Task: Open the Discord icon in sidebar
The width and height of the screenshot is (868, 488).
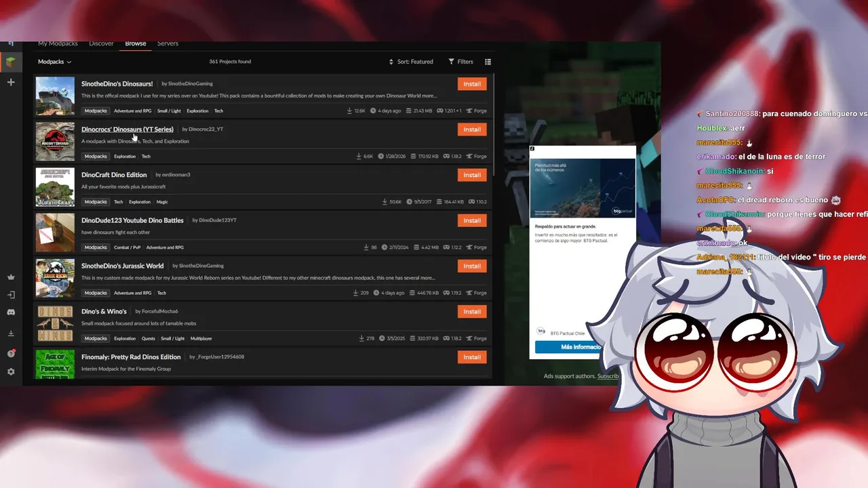Action: tap(11, 312)
